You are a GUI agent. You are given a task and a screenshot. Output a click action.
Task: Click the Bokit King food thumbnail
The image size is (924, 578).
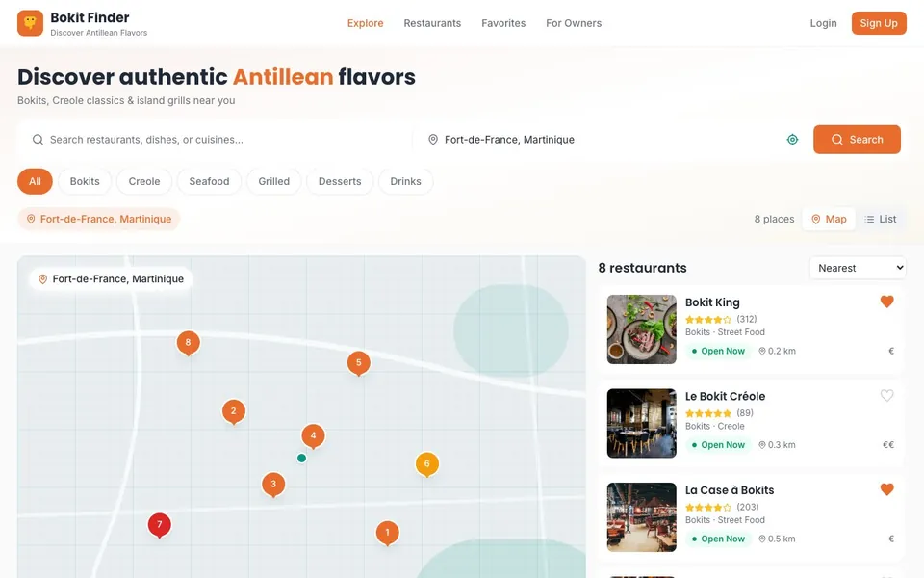642,329
